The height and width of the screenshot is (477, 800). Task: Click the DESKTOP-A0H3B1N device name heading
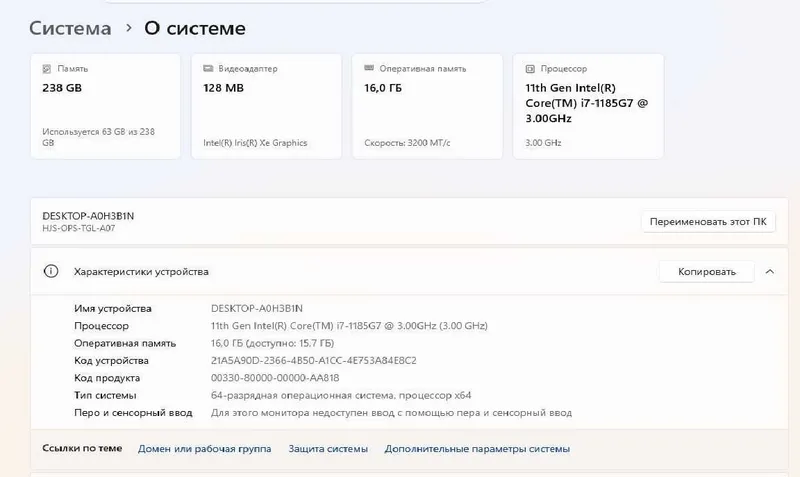[88, 216]
